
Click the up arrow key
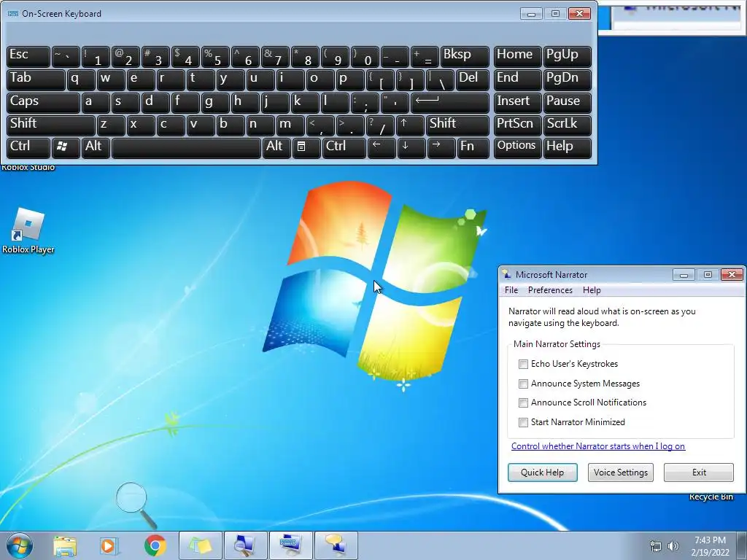(x=410, y=125)
